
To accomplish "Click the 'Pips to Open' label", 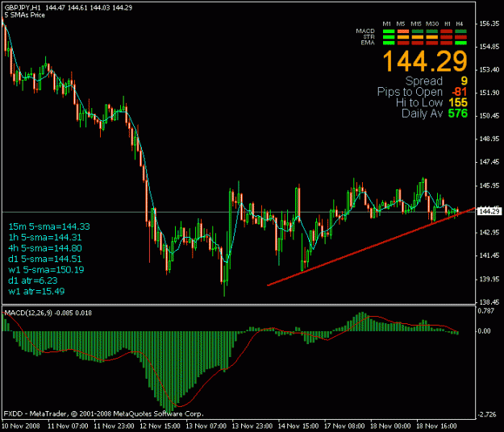I will (x=410, y=92).
